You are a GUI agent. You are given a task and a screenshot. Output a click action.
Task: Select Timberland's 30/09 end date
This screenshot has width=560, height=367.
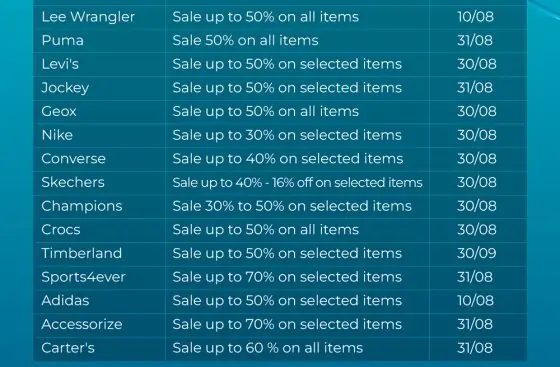tap(477, 253)
